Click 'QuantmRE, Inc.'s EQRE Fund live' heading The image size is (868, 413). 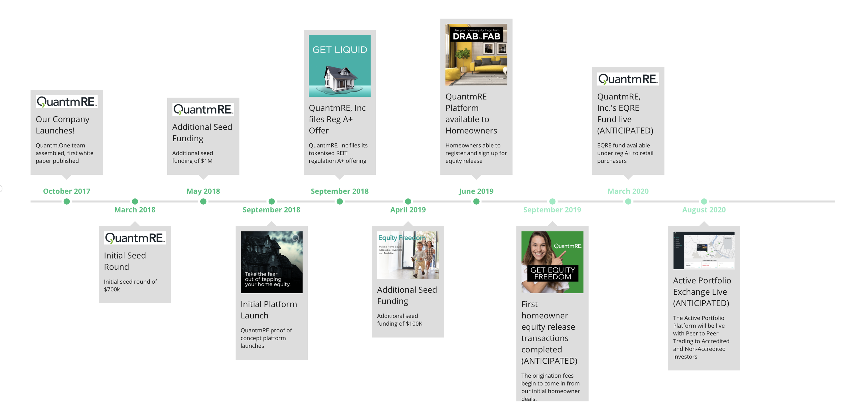pos(625,113)
